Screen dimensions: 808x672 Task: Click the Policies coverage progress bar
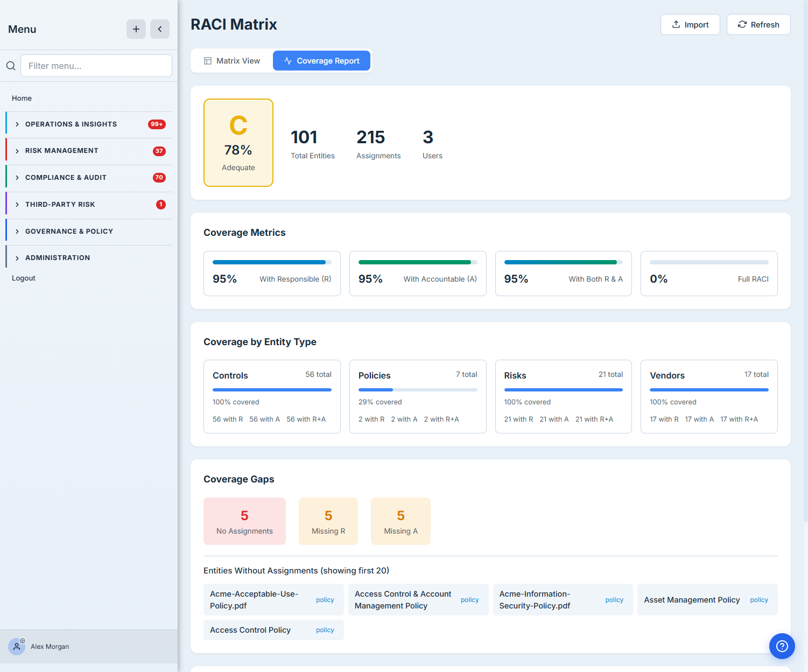click(418, 390)
